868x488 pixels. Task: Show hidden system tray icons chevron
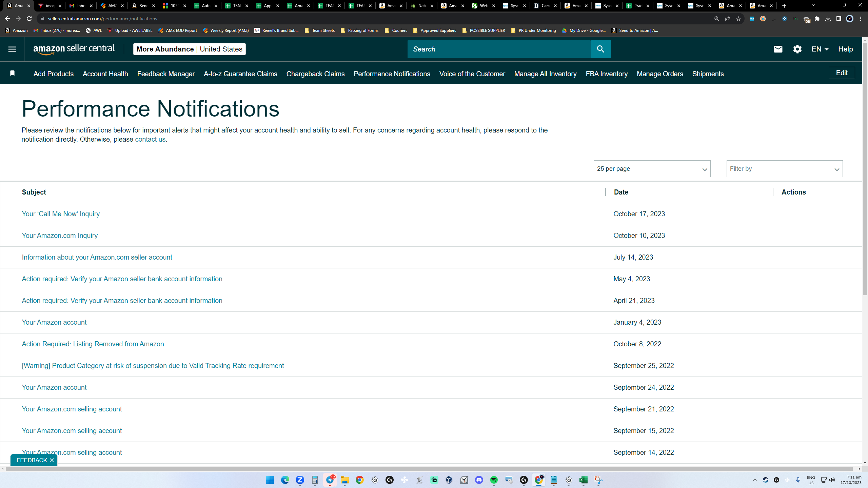pos(755,480)
